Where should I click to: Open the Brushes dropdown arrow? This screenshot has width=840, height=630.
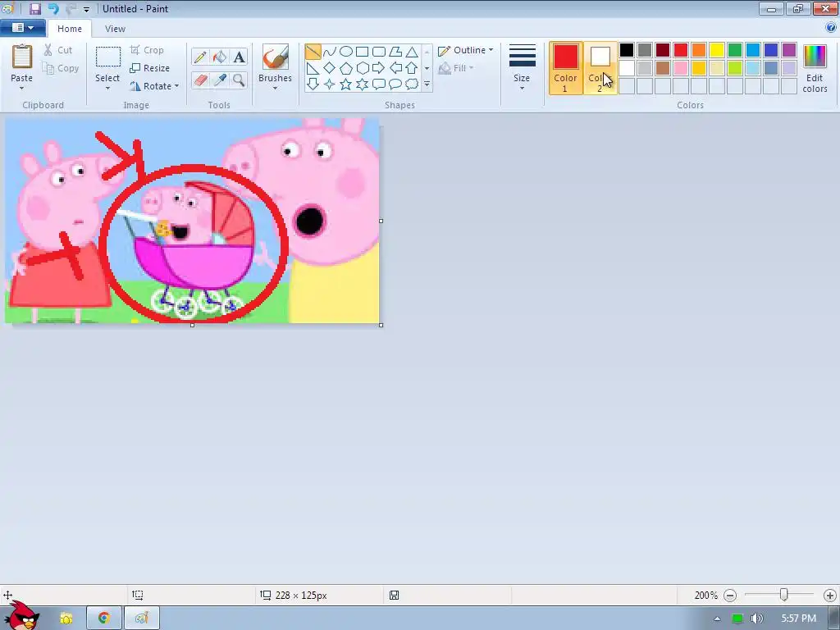pos(275,89)
